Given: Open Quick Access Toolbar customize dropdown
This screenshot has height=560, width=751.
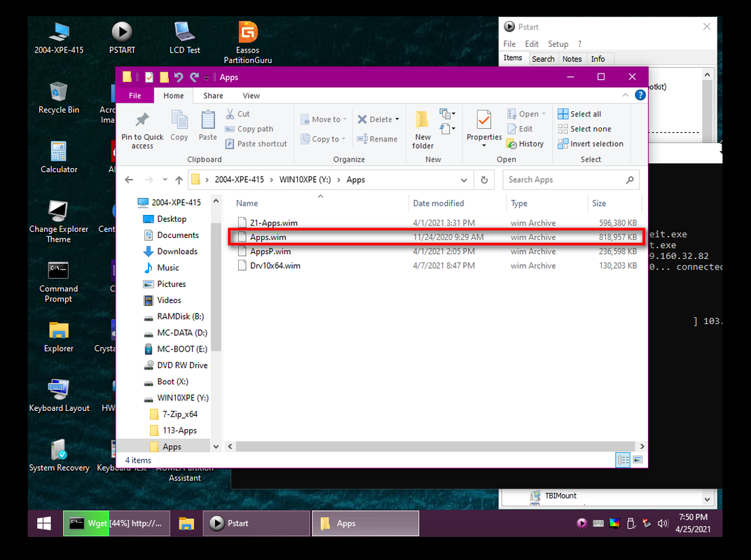Looking at the screenshot, I should click(x=207, y=78).
